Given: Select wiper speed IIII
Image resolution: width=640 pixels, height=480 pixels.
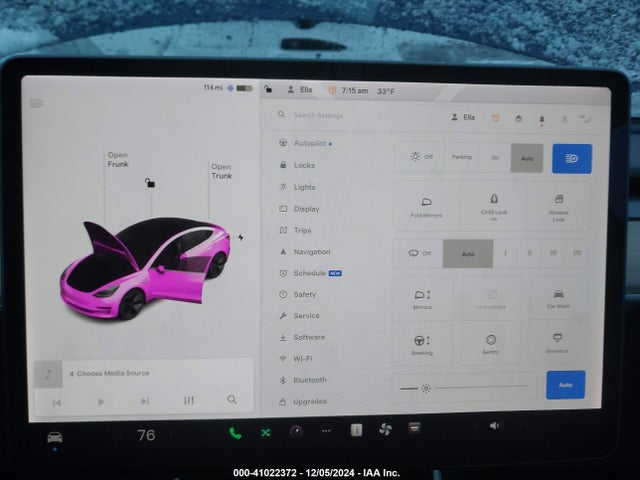Looking at the screenshot, I should point(577,253).
